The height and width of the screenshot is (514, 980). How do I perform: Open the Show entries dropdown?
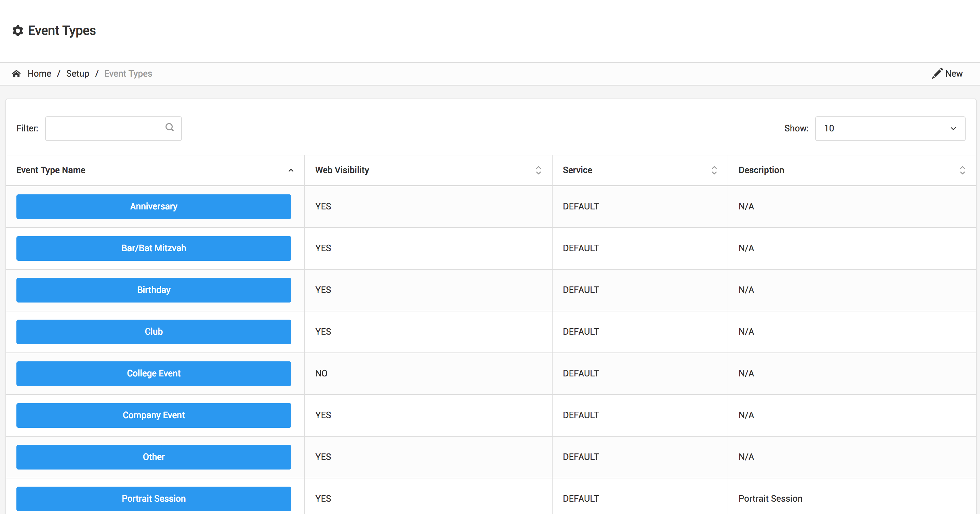(890, 129)
